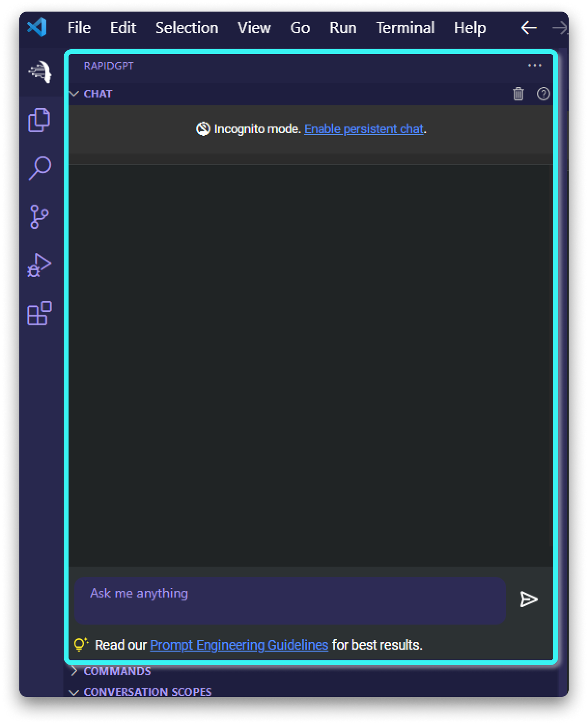
Task: Open the Selection menu
Action: (x=187, y=28)
